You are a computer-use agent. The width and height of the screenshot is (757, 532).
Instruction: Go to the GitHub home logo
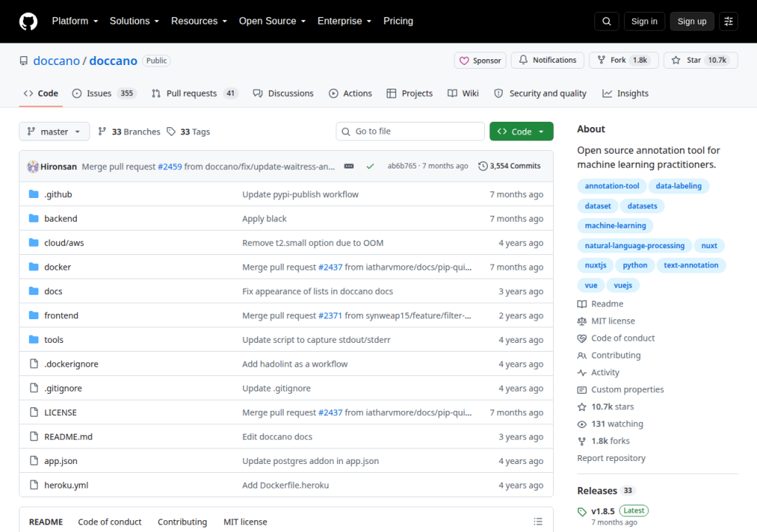tap(28, 21)
